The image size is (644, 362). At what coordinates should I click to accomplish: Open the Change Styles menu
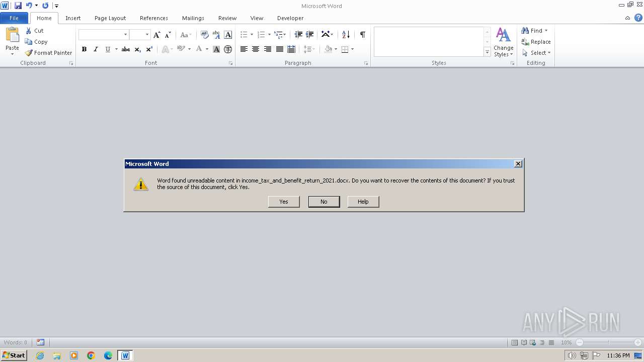click(503, 42)
